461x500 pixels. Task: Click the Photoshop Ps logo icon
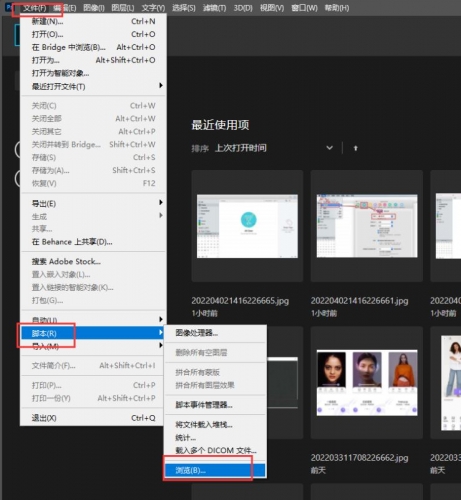9,7
